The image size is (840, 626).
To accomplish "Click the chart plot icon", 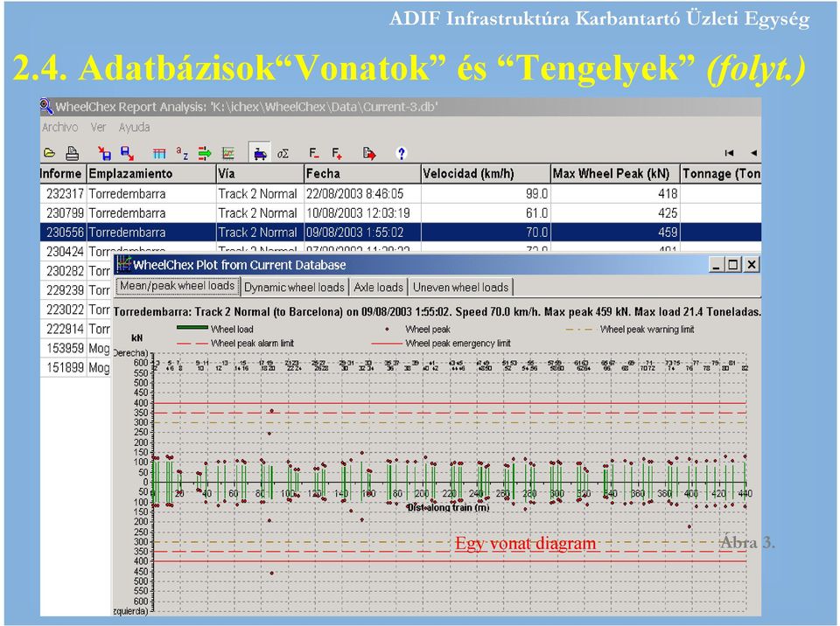I will coord(228,154).
